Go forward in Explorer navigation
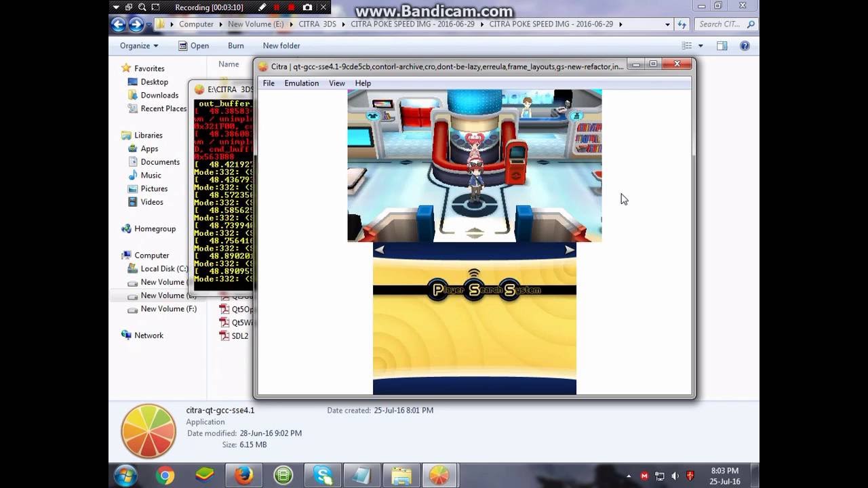 click(136, 24)
